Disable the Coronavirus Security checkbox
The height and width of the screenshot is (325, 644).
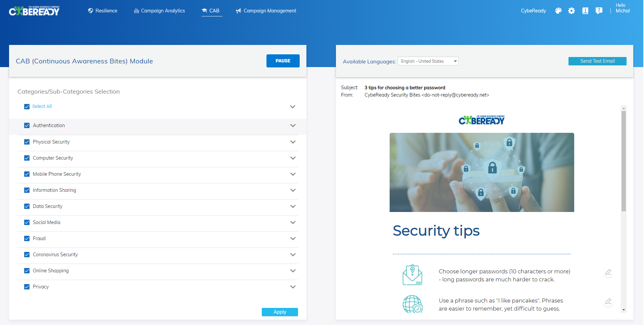point(27,255)
